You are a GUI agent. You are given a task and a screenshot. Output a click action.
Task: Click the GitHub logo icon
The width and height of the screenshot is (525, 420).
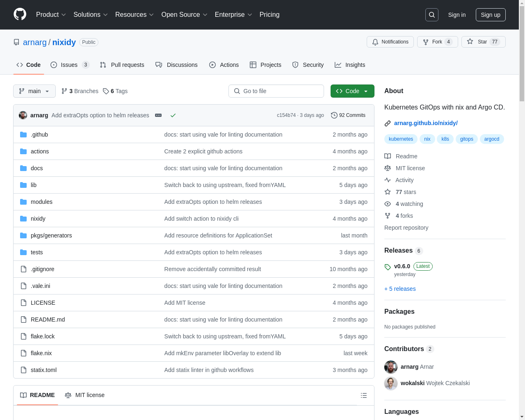click(x=20, y=14)
